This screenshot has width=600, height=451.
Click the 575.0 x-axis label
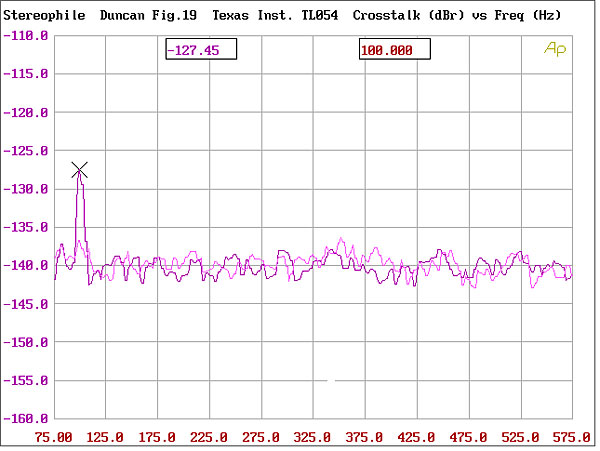(x=572, y=437)
